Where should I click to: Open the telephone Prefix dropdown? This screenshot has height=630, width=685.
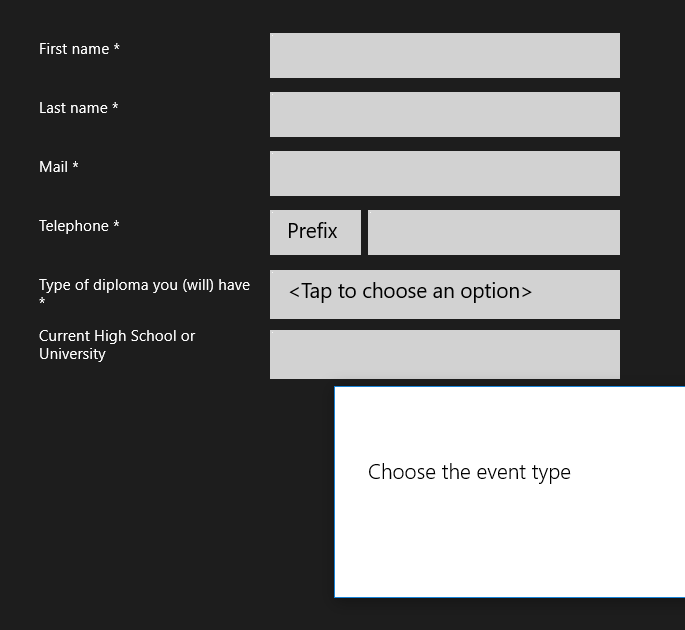[315, 232]
